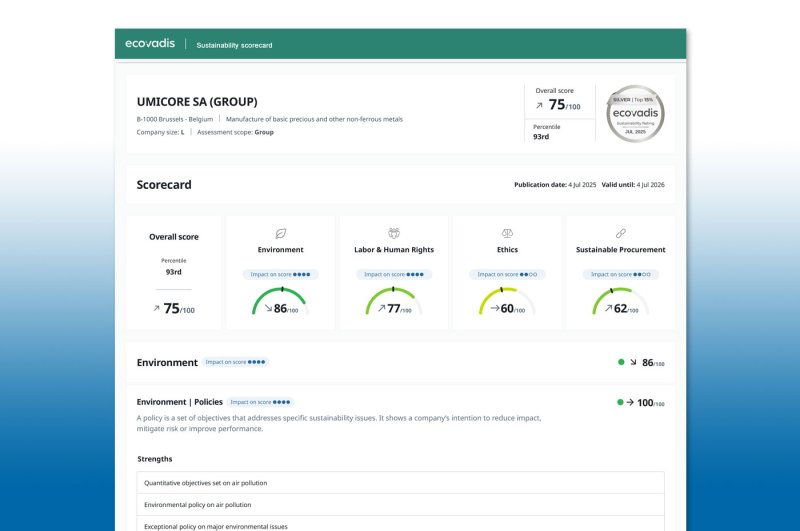Screen dimensions: 800x531
Task: Click the Environment leaf icon
Action: coord(281,234)
